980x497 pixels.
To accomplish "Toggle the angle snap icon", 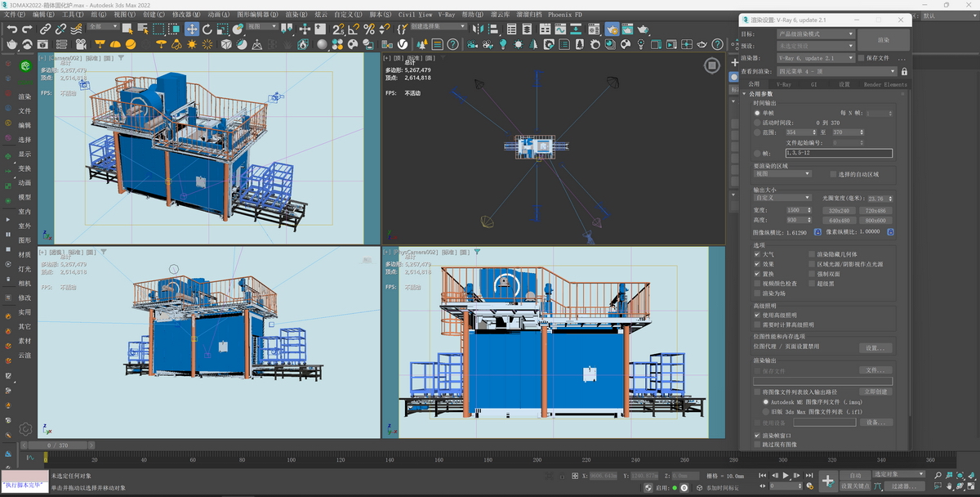I will pos(354,29).
